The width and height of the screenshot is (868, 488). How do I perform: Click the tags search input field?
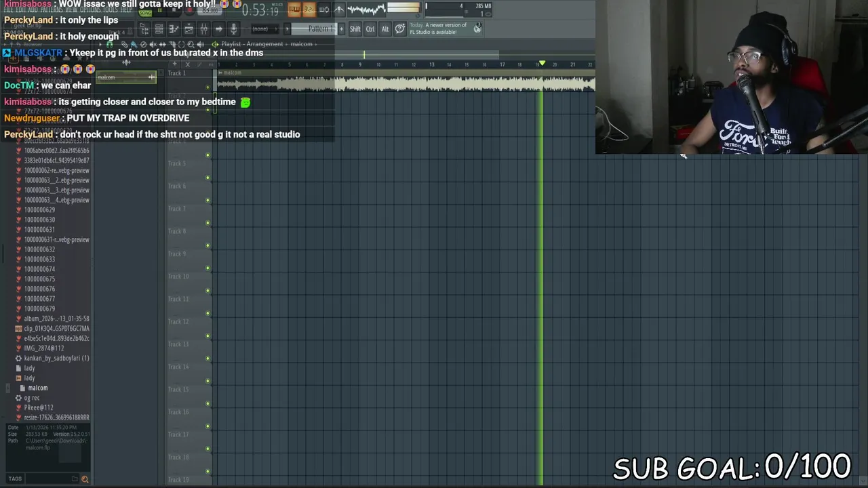click(52, 479)
